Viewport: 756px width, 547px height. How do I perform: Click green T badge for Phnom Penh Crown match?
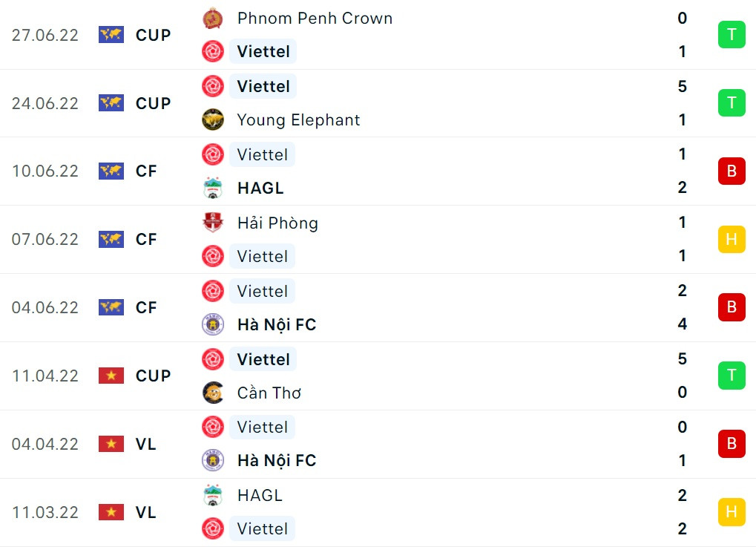[732, 35]
